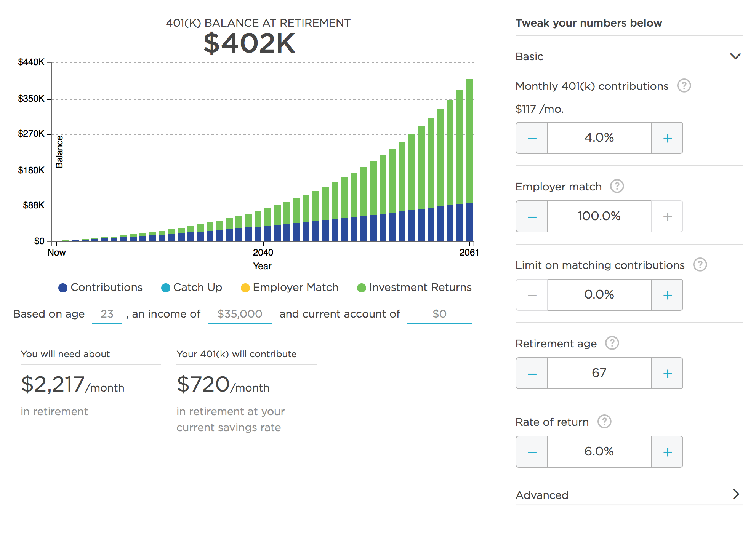Click the income field showing $35,000
Screen dimensions: 756x537
tap(240, 314)
